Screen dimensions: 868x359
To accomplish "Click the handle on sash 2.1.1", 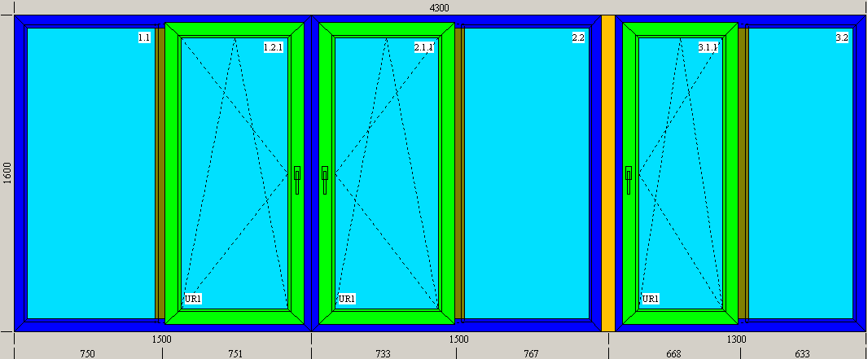I will [x=324, y=180].
